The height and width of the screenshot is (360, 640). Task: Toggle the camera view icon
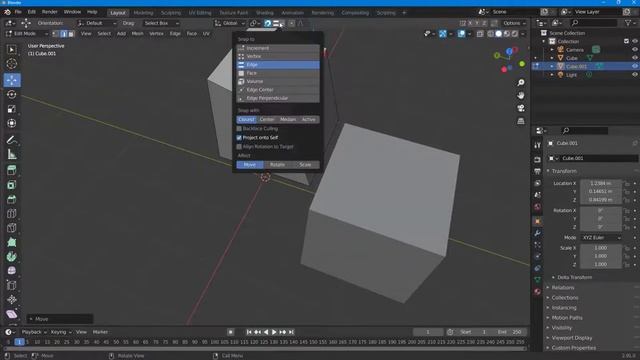[x=521, y=108]
